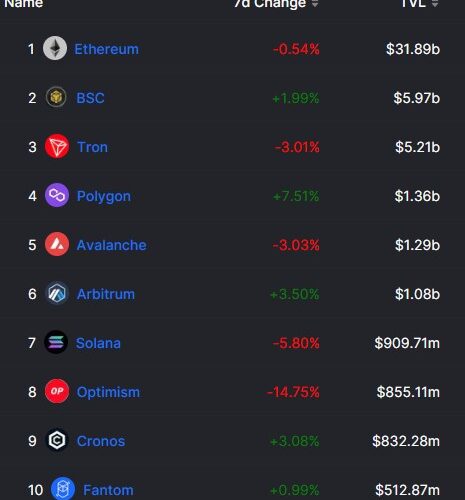The image size is (465, 500).
Task: Select the red Tron logo icon
Action: click(x=57, y=146)
